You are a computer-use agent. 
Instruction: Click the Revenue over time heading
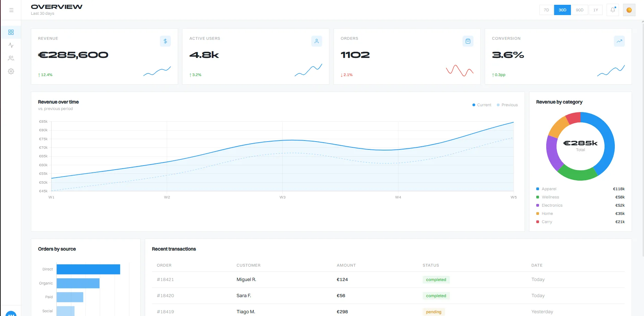[58, 102]
